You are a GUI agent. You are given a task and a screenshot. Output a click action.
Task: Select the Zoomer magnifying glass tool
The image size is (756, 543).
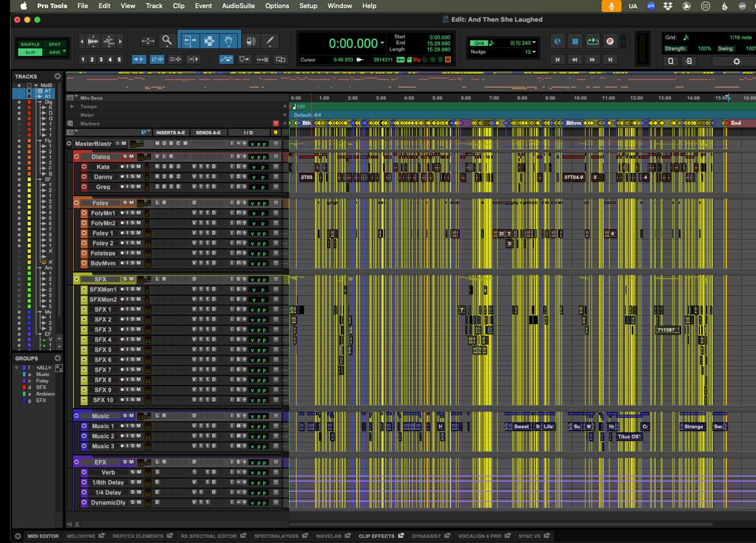coord(167,40)
